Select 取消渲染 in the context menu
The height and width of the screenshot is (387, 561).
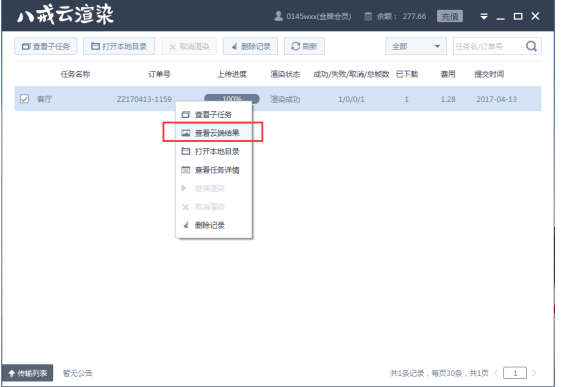[214, 207]
